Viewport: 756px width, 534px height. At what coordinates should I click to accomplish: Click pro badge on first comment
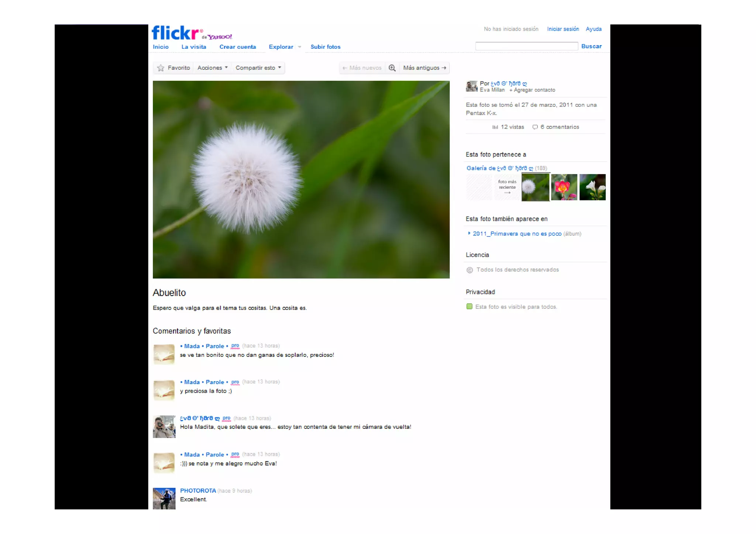(x=235, y=346)
